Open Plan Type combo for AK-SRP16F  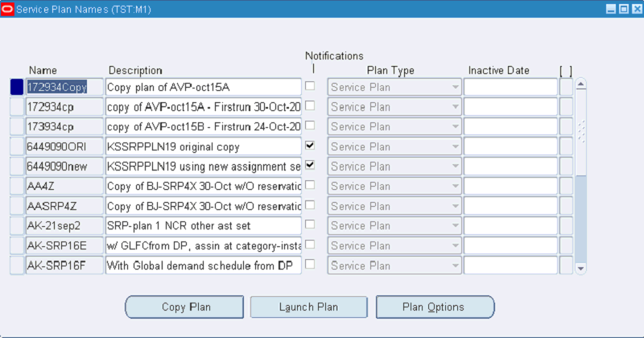[455, 266]
